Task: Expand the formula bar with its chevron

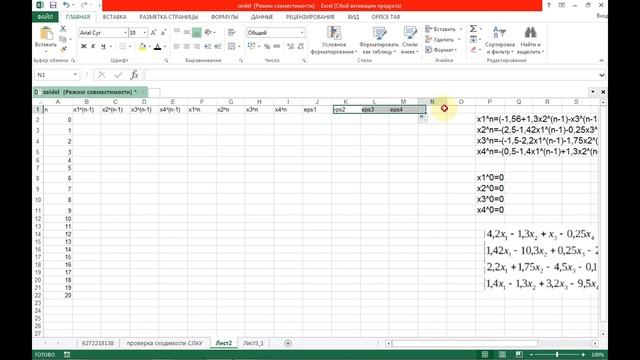Action: click(602, 75)
